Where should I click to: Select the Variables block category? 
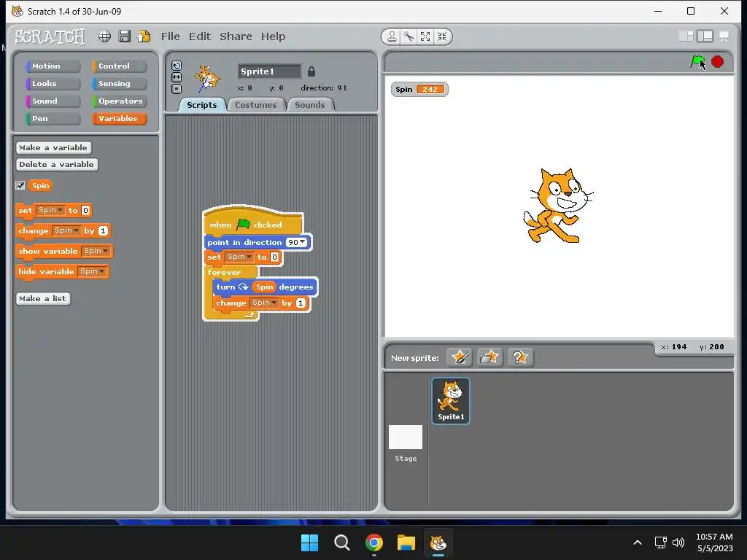[119, 119]
